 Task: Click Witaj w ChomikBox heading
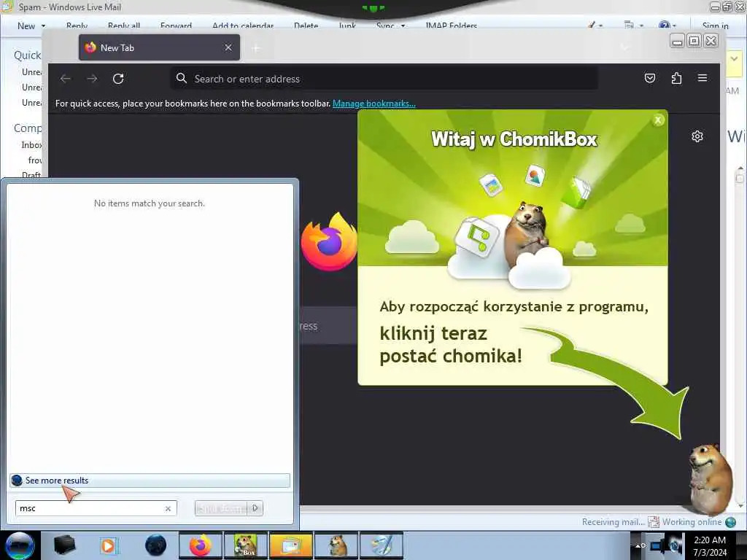[514, 139]
